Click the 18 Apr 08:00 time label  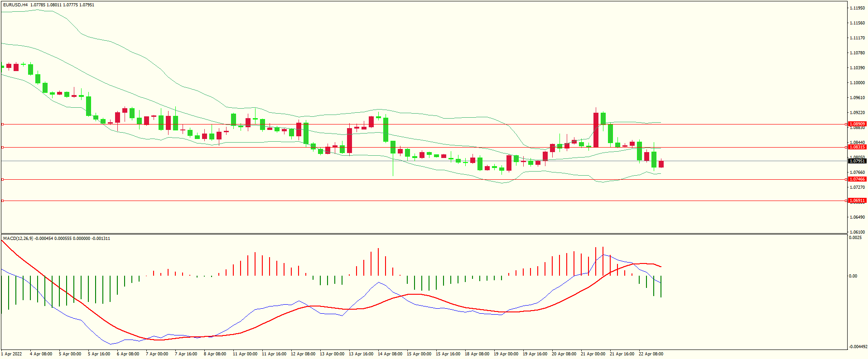click(477, 354)
